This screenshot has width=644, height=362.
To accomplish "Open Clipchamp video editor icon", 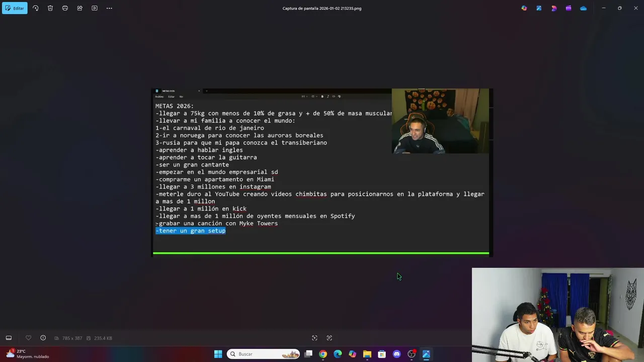I will point(569,8).
